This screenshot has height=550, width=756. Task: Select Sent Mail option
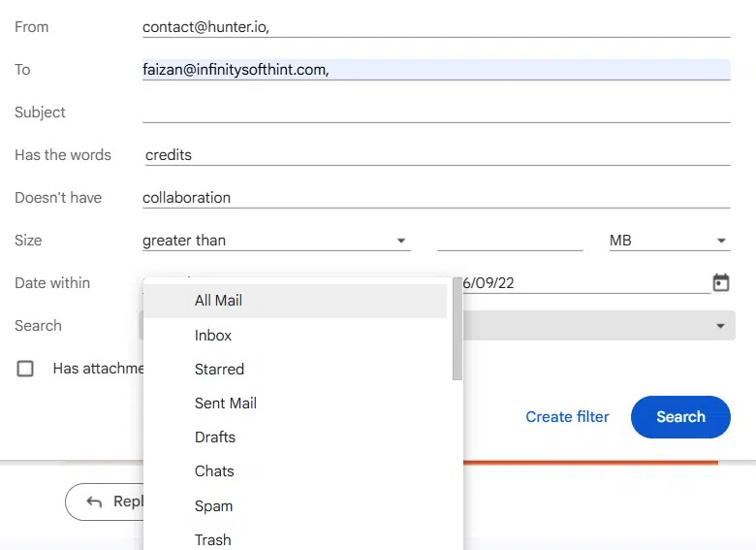[295, 403]
